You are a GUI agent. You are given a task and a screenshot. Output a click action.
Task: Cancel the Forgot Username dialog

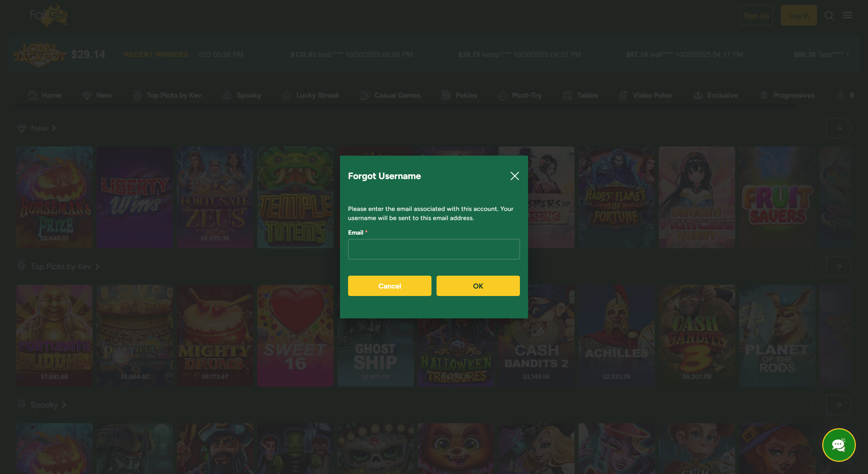click(389, 286)
